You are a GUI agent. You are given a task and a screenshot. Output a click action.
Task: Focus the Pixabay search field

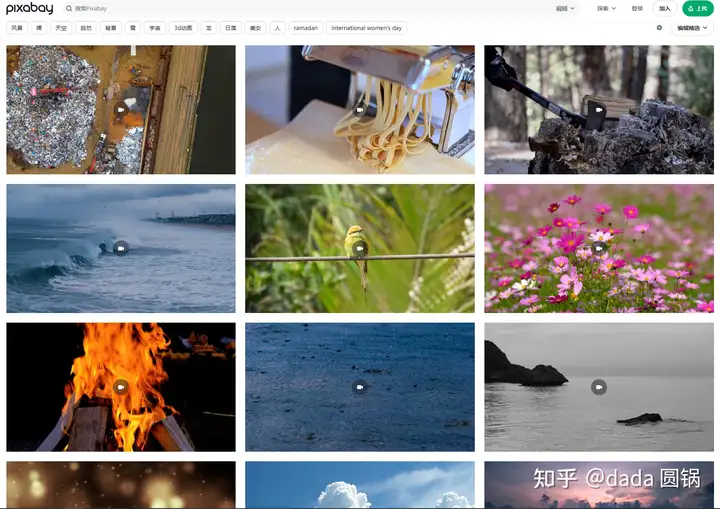click(303, 8)
